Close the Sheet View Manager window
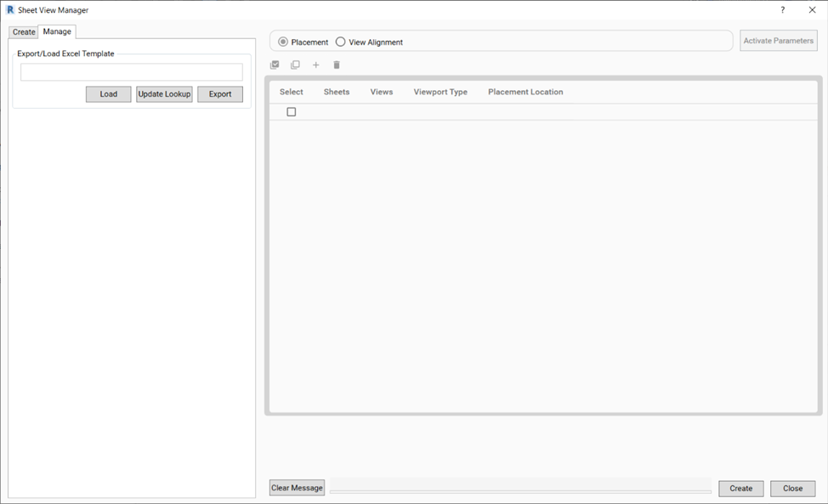 click(812, 10)
